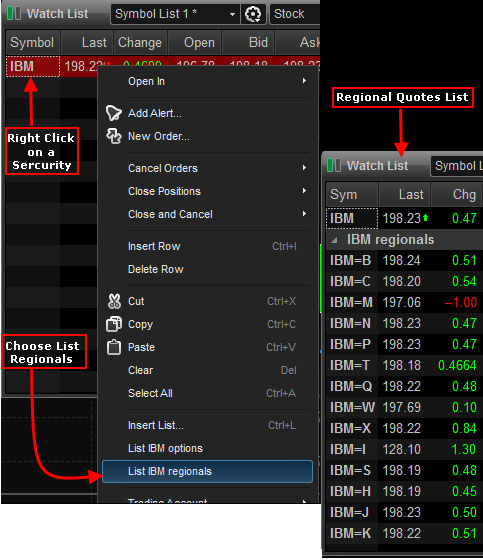Click the 0.4664 change value

[x=457, y=365]
